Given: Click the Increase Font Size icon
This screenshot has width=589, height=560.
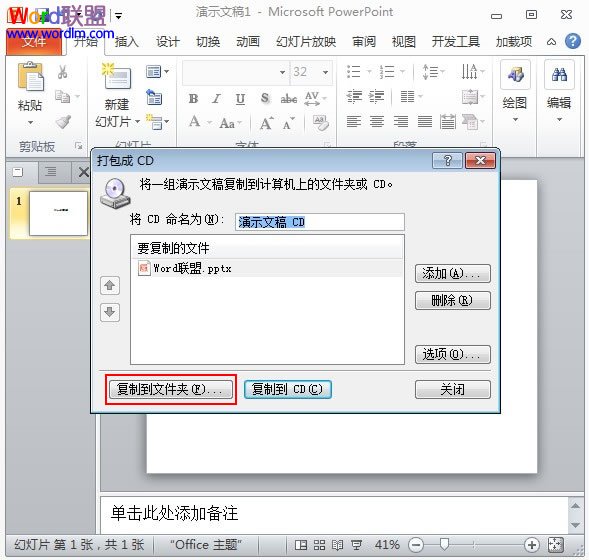Looking at the screenshot, I should 266,123.
